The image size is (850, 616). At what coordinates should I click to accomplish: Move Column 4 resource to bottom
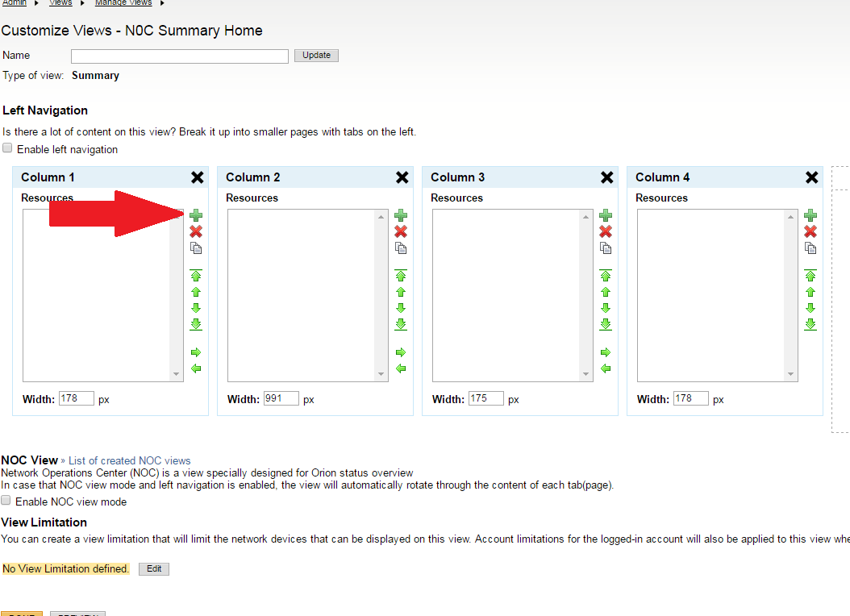810,324
